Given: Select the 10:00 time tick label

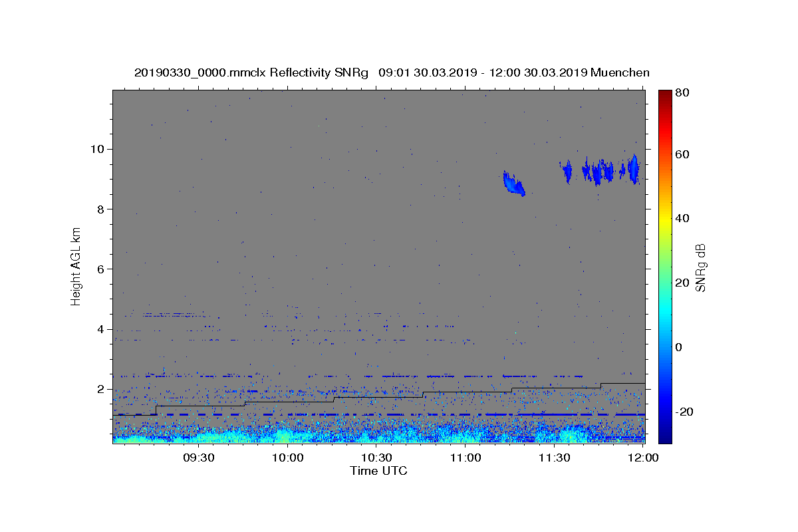Looking at the screenshot, I should 287,458.
